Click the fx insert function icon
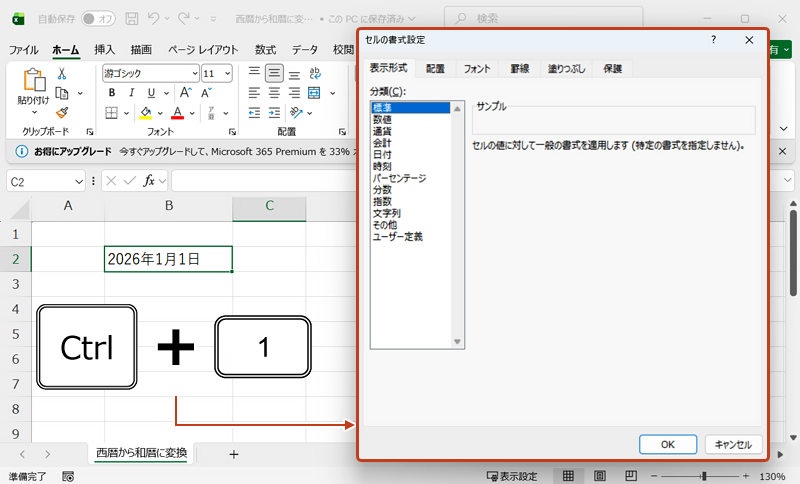Screen dimensions: 800x484 [x=148, y=181]
